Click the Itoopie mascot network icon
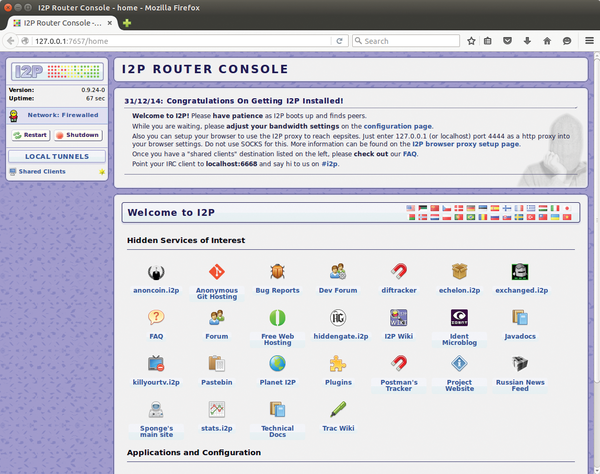 click(14, 116)
